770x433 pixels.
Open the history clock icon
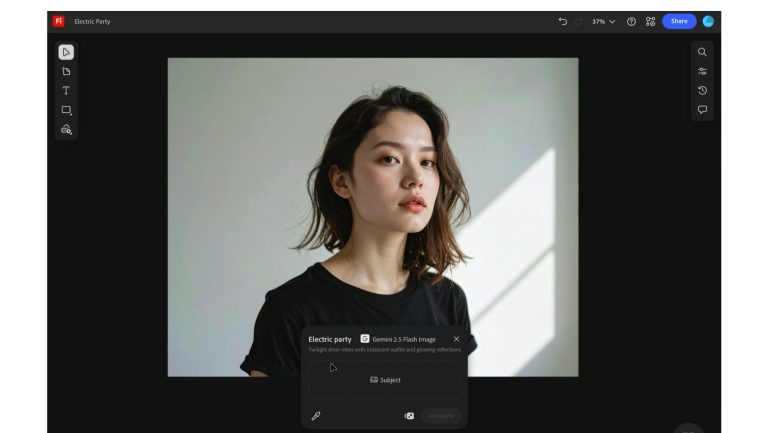point(702,90)
